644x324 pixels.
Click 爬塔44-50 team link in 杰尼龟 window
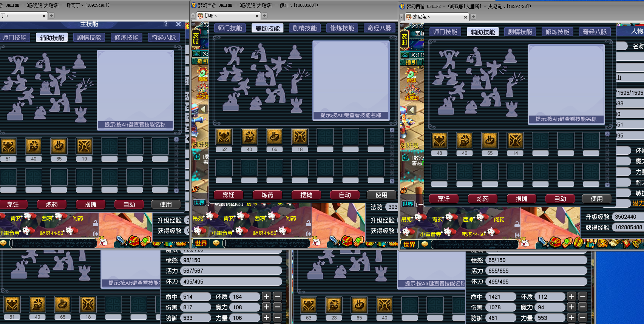pos(473,234)
